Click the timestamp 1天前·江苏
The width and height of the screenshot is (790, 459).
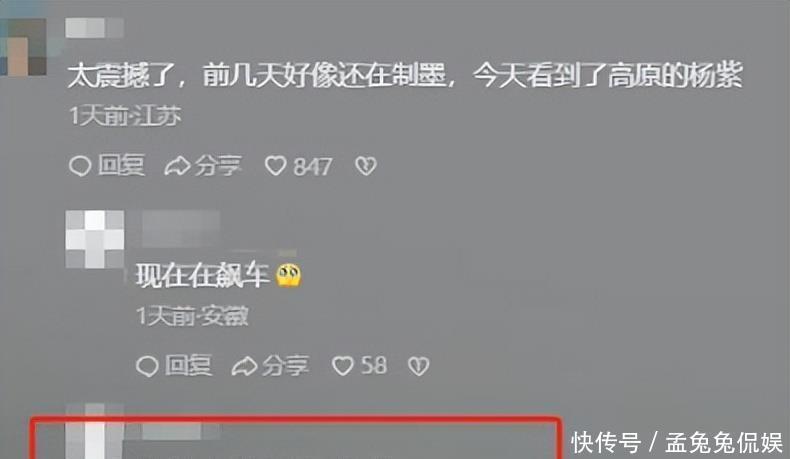pyautogui.click(x=125, y=116)
